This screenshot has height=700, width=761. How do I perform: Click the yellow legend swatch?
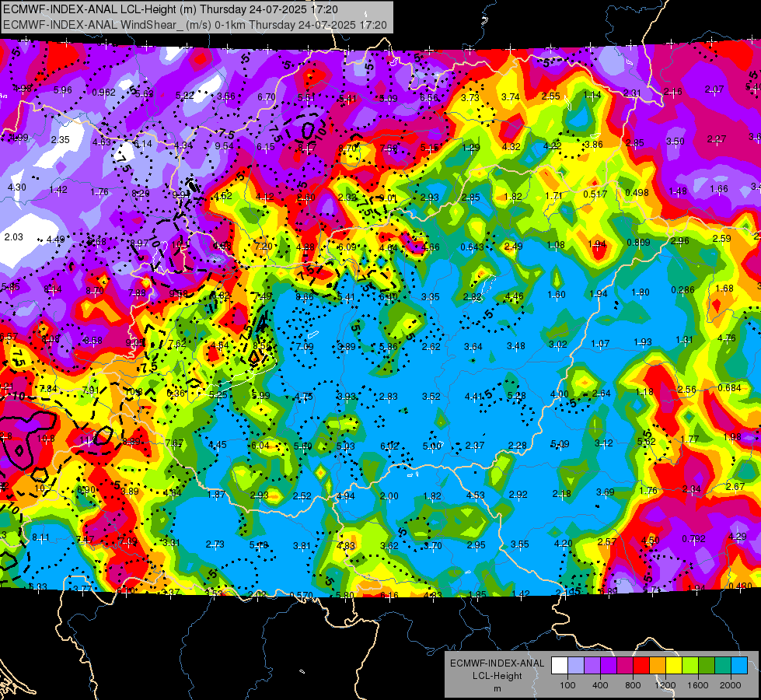674,665
